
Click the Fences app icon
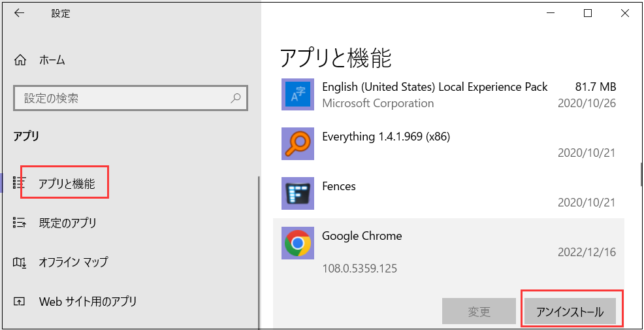click(298, 193)
